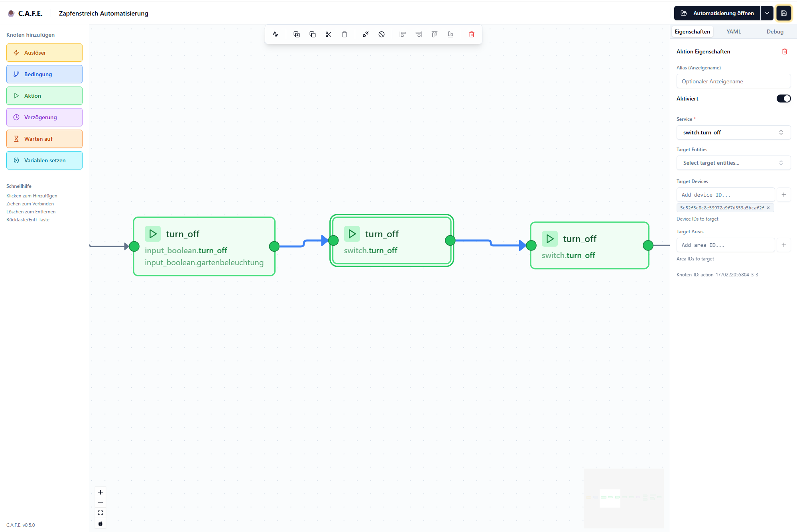The width and height of the screenshot is (797, 532).
Task: Click the align left icon in toolbar
Action: pyautogui.click(x=403, y=34)
